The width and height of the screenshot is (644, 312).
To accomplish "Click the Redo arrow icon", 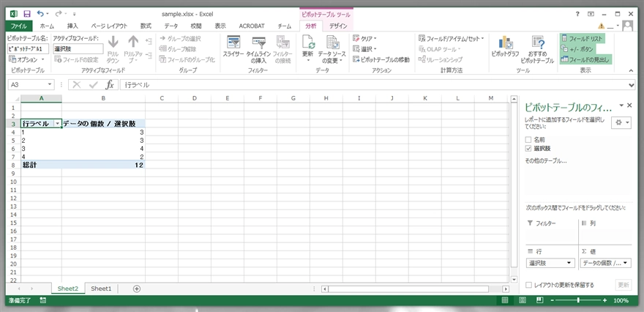I will 58,14.
